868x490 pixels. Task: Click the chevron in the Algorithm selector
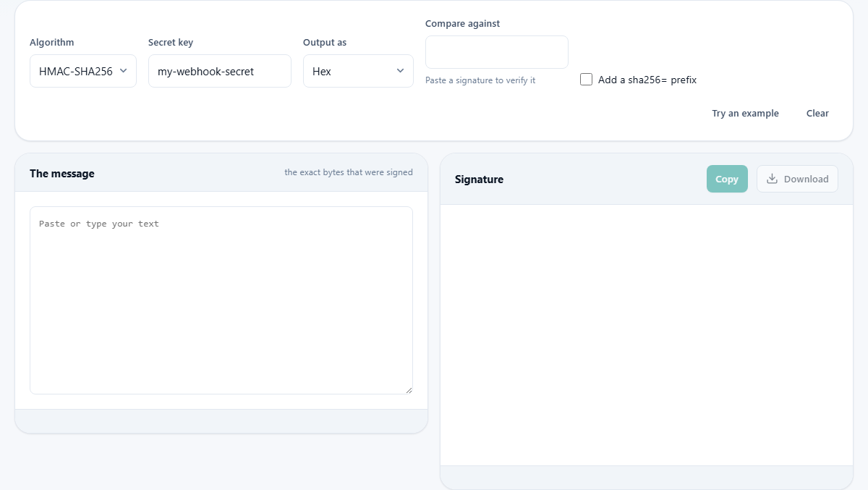pos(123,71)
